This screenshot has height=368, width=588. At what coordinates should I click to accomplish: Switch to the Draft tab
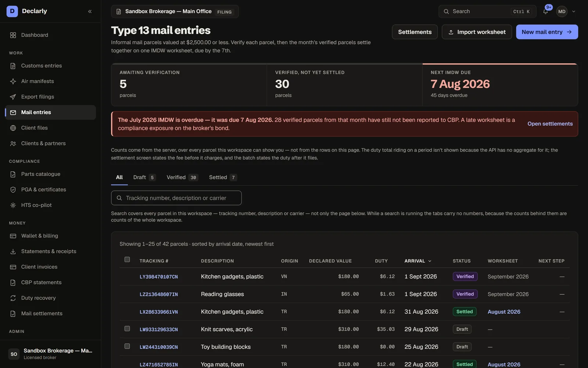(144, 177)
